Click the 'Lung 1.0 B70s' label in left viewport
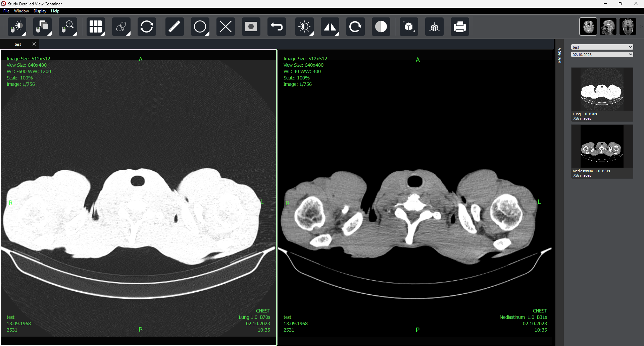The width and height of the screenshot is (644, 346). (x=254, y=317)
